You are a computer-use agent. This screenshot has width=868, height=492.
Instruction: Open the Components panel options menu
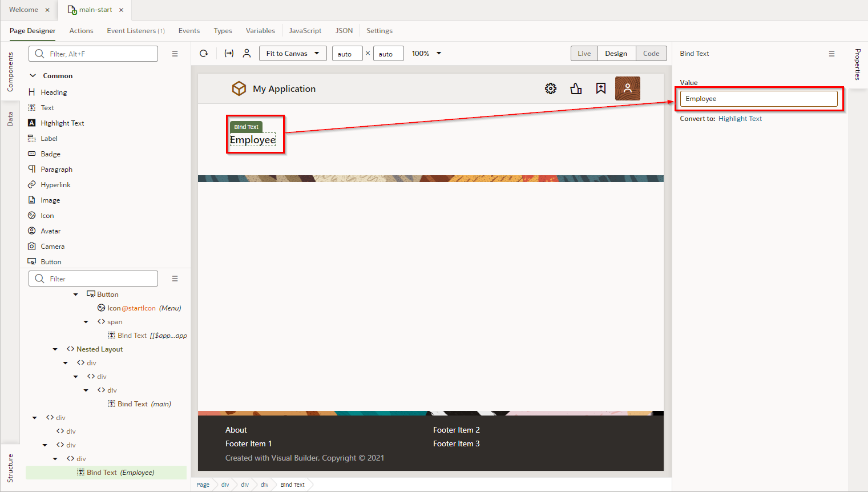point(175,54)
